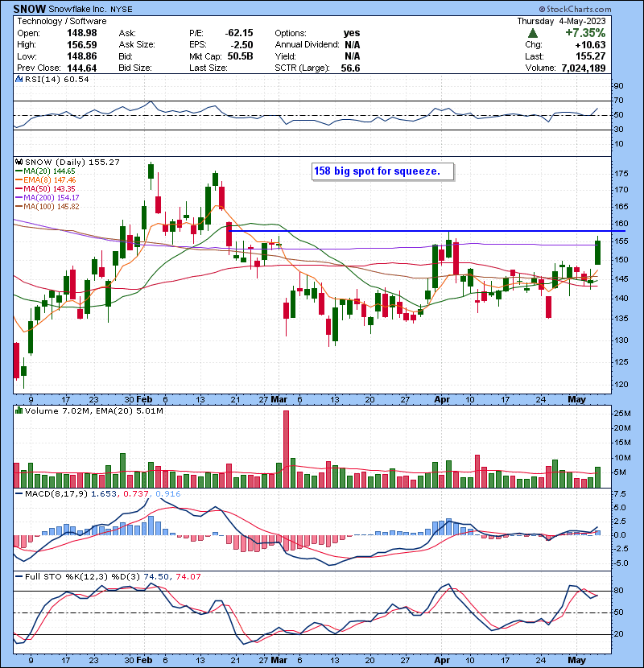Select the P/E value -62.15
This screenshot has height=668, width=644.
pos(239,33)
